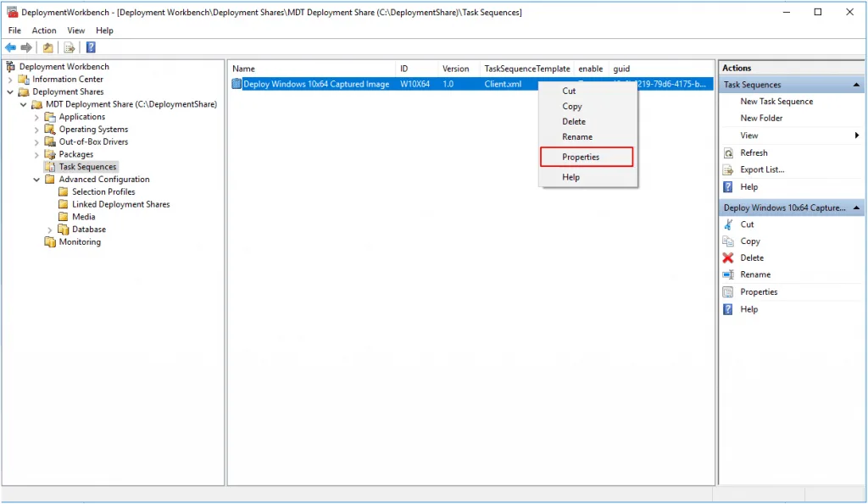Screen dimensions: 868x504
Task: Expand the Operating Systems node
Action: (x=36, y=130)
